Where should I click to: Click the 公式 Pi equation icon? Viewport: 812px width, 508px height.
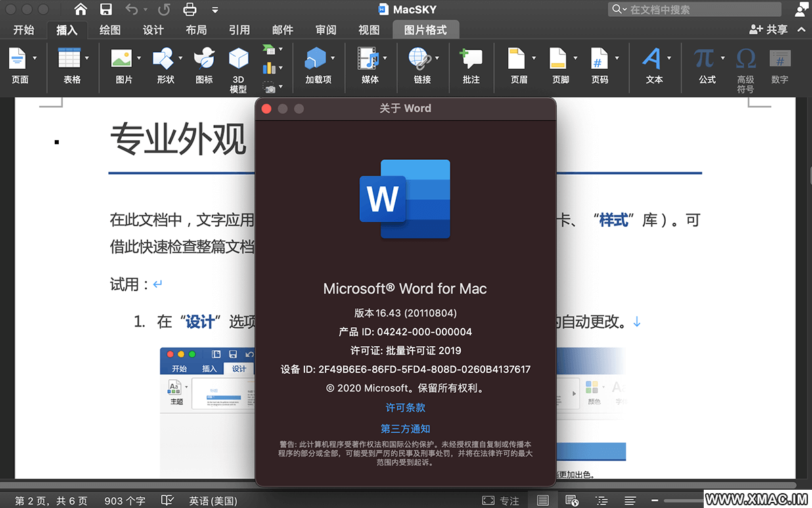704,59
